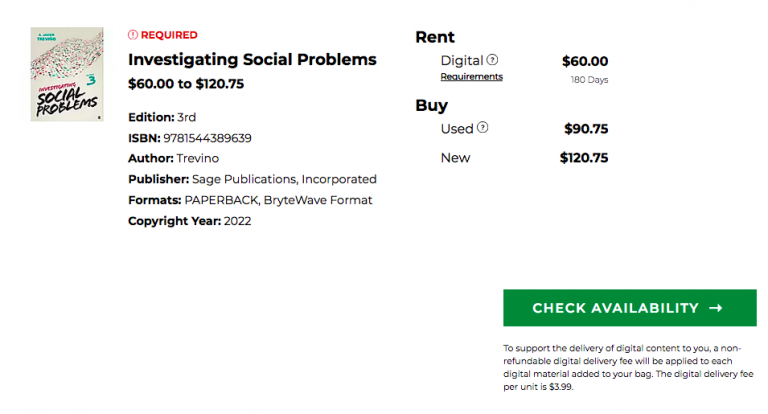Screen dimensions: 768x414
Task: Click the $60.00 digital rental price
Action: tap(585, 61)
